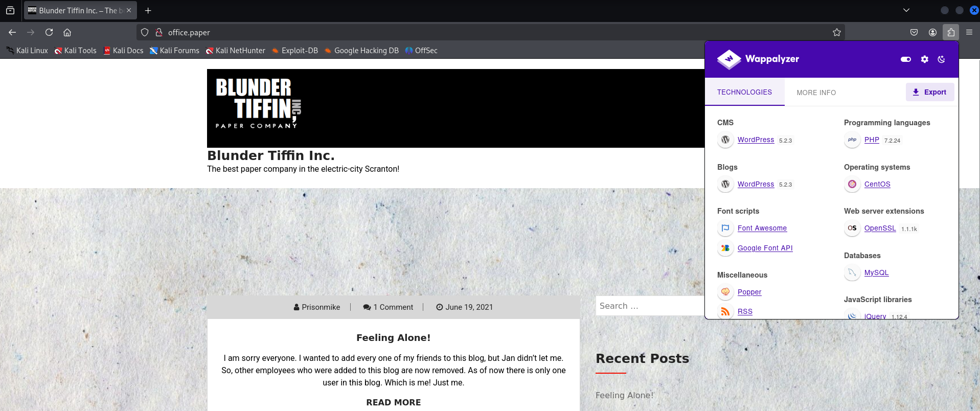Click the WordPress icon under CMS
The image size is (980, 411).
725,140
